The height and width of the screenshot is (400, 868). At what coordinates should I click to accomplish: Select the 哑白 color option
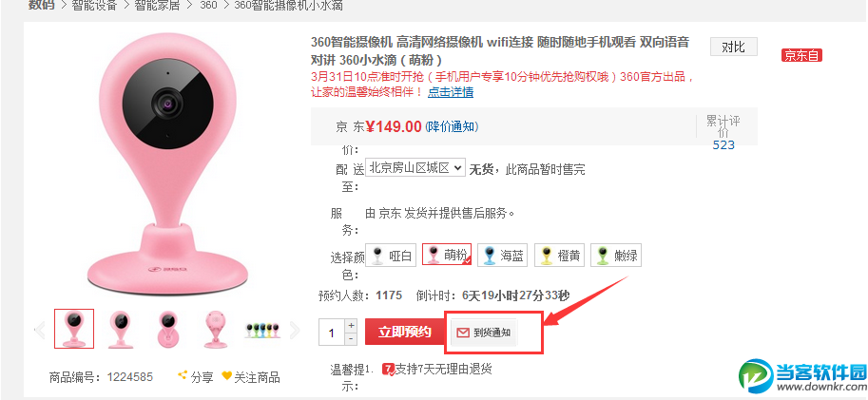pos(392,255)
